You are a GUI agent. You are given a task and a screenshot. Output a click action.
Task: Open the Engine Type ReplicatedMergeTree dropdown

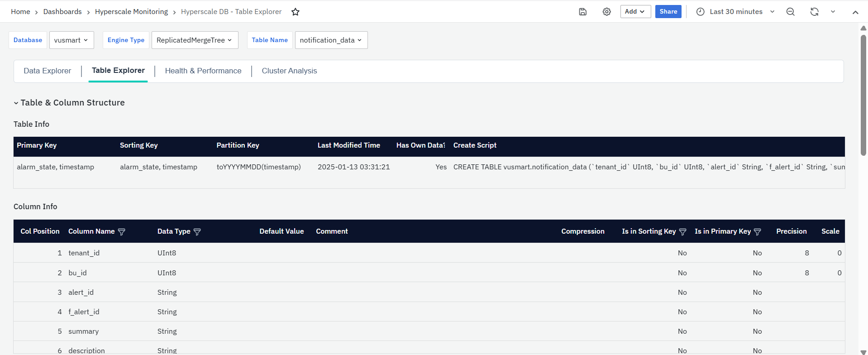tap(194, 40)
